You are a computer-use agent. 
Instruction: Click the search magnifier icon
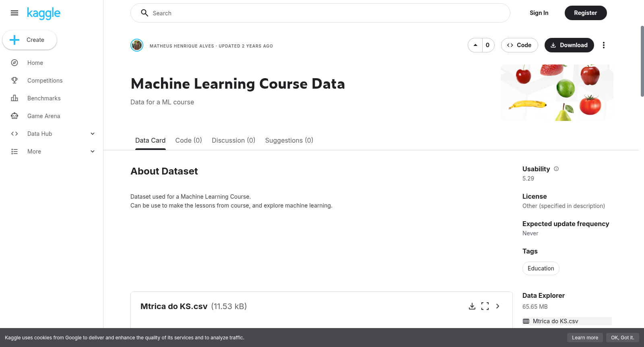click(x=144, y=13)
